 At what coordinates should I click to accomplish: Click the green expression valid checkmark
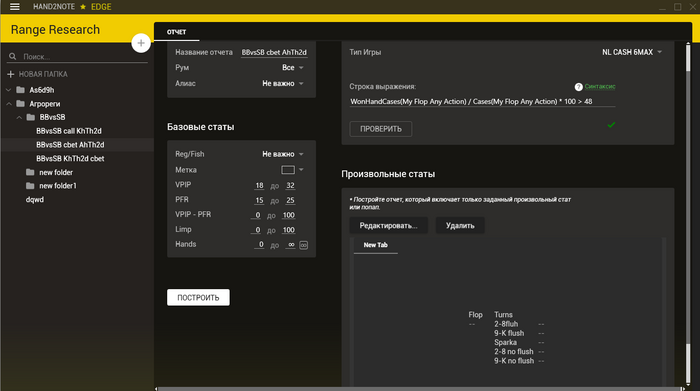pos(611,125)
